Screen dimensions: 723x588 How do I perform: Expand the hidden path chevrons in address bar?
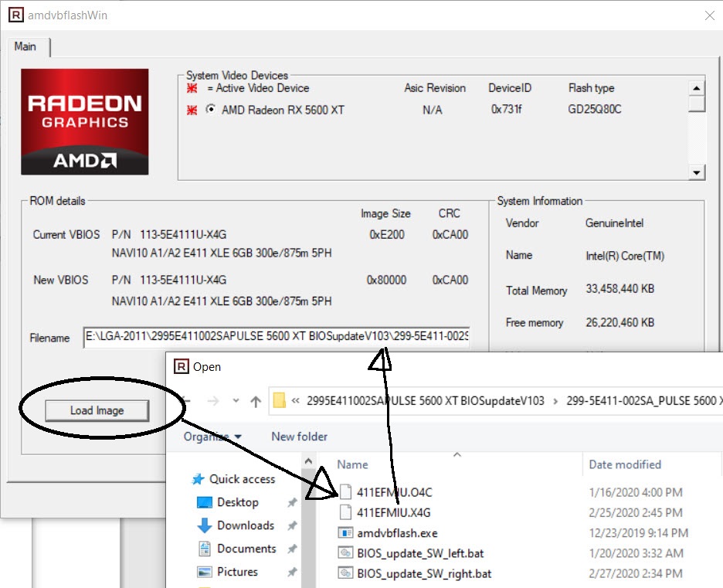[x=296, y=401]
